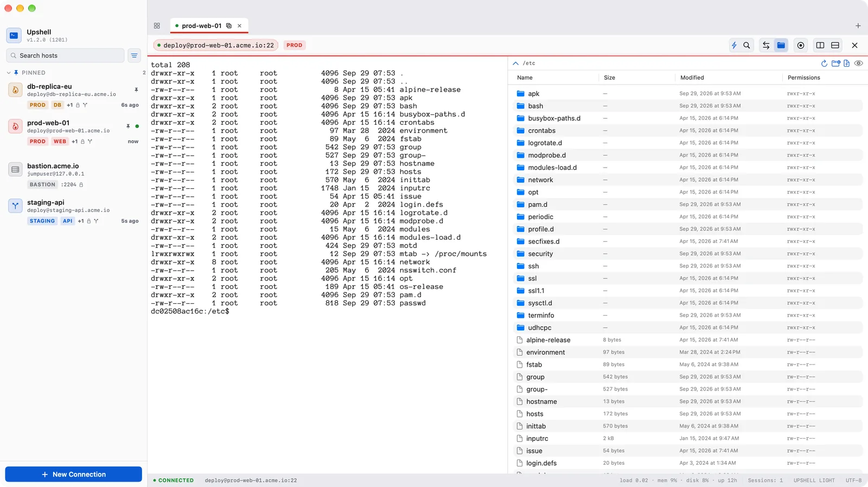The image size is (868, 487).
Task: Upload a file to the /etc directory
Action: (846, 63)
